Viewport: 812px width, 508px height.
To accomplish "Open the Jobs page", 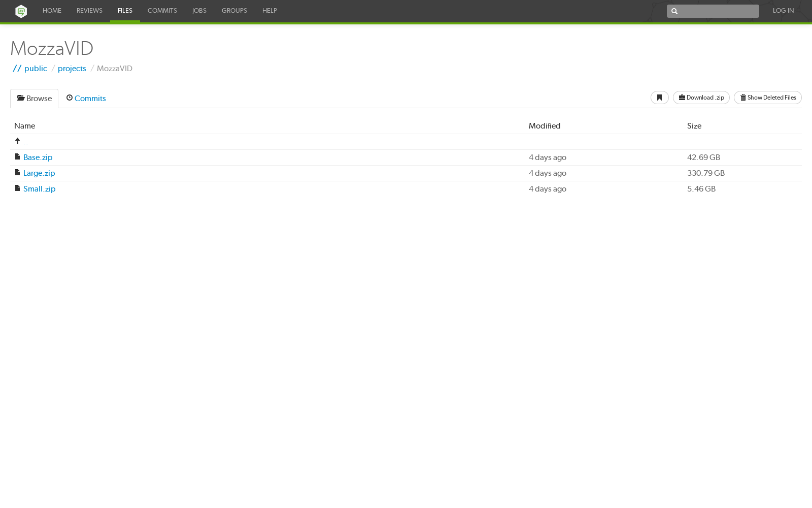I will point(199,11).
